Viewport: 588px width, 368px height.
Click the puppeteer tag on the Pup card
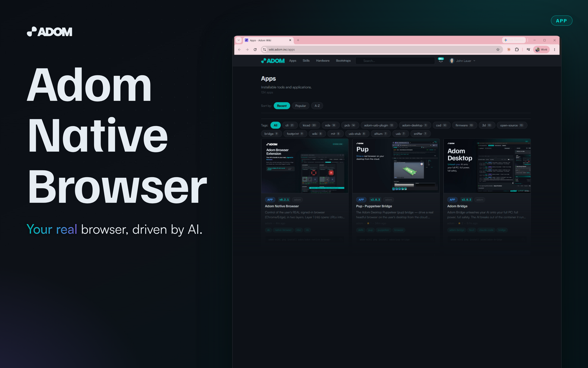(x=383, y=230)
